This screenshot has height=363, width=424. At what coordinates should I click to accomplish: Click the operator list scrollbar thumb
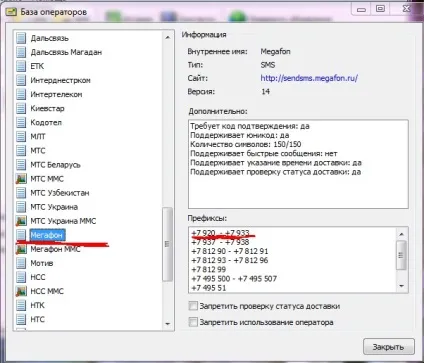(x=167, y=244)
